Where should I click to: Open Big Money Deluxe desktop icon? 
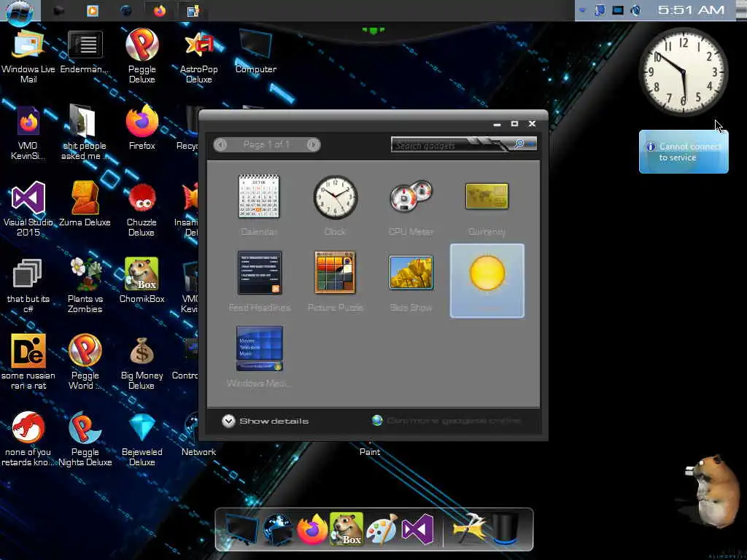click(142, 363)
